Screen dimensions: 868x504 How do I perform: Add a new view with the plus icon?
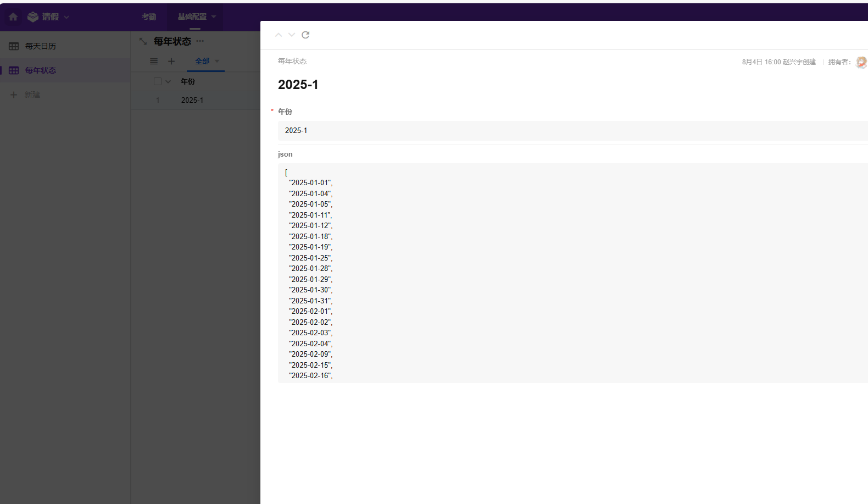tap(171, 62)
